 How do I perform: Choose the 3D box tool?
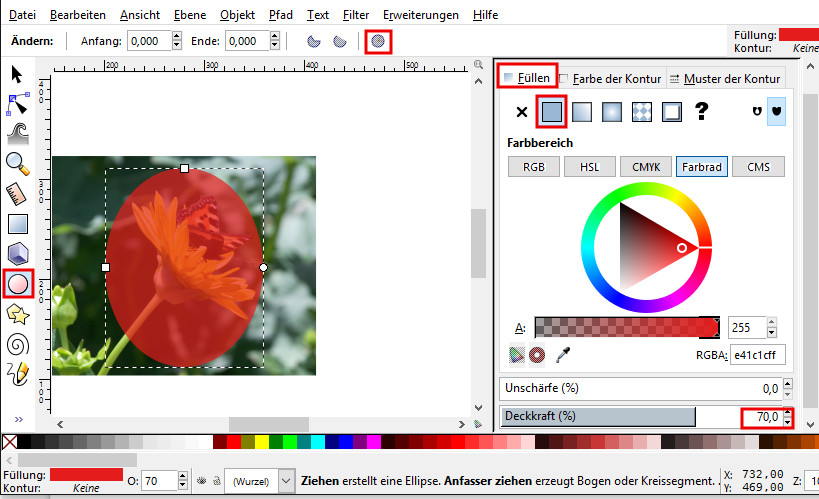(18, 254)
